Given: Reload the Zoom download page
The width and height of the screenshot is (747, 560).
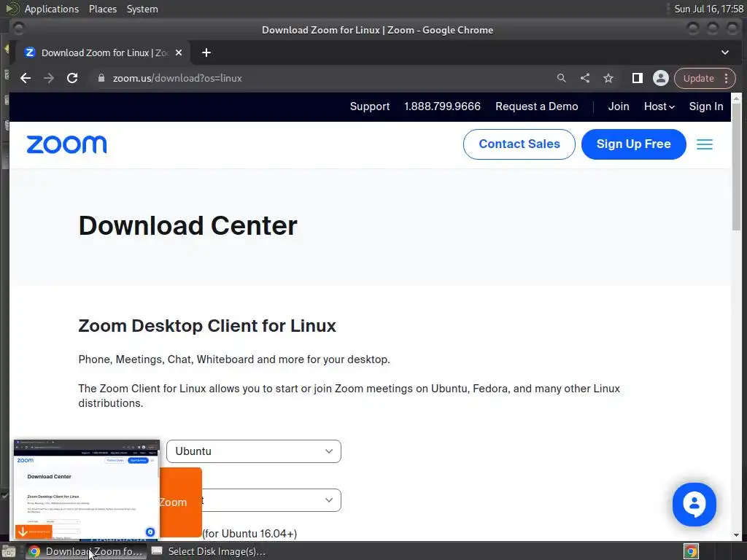Looking at the screenshot, I should pos(72,78).
